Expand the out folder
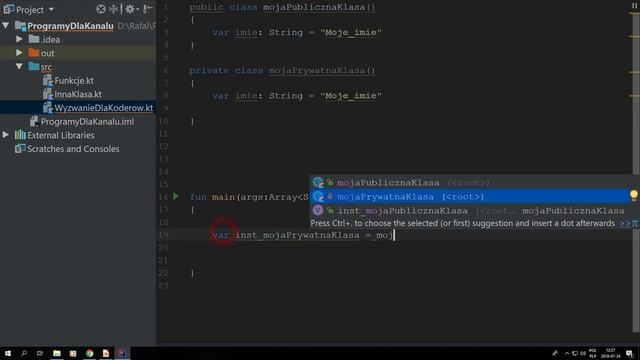The width and height of the screenshot is (640, 360). 19,53
